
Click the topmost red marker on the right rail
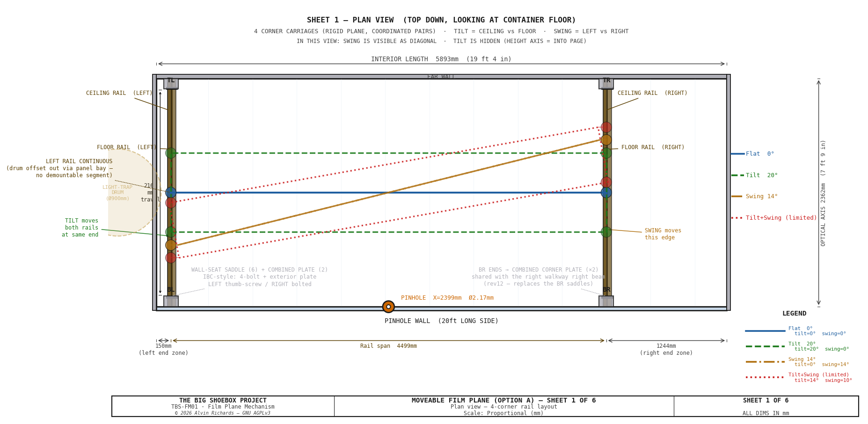[x=606, y=127]
